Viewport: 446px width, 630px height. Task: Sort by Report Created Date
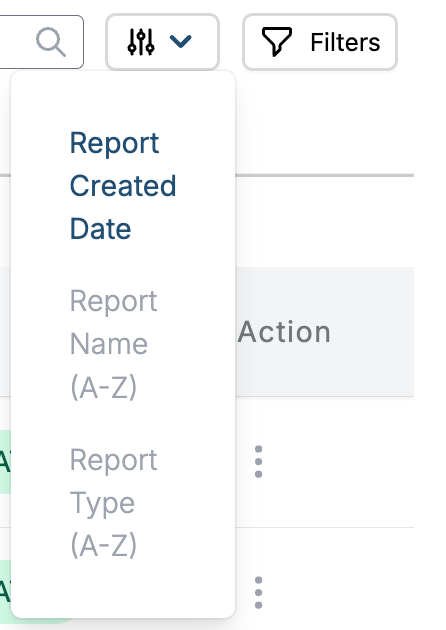(123, 186)
